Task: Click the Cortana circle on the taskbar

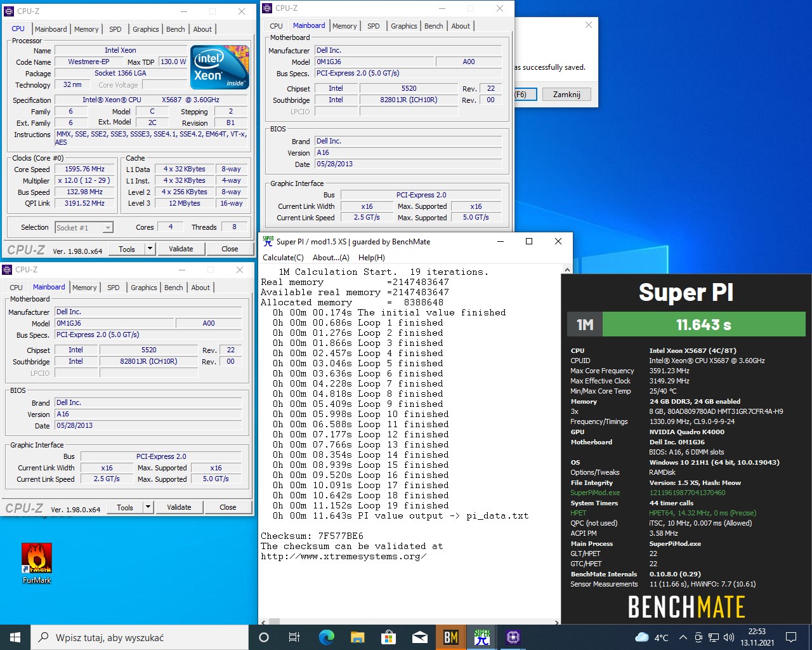Action: click(264, 637)
